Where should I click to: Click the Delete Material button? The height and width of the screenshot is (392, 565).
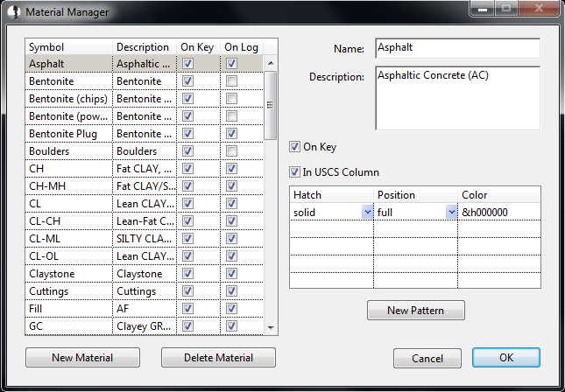218,358
